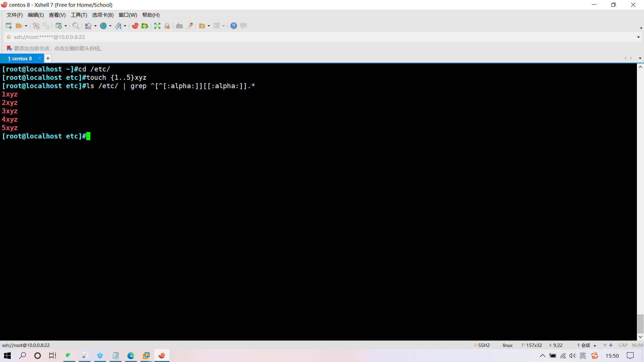Add a new tab with plus button
The width and height of the screenshot is (644, 362).
pos(48,58)
